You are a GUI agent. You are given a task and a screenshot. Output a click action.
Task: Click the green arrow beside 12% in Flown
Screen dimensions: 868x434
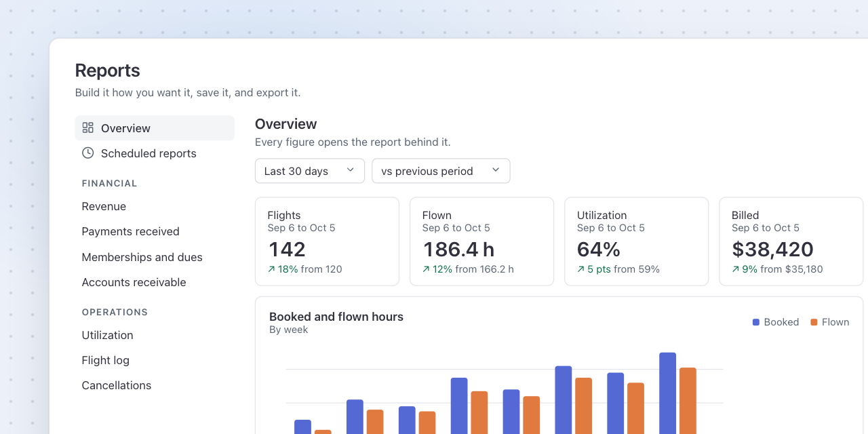point(426,269)
